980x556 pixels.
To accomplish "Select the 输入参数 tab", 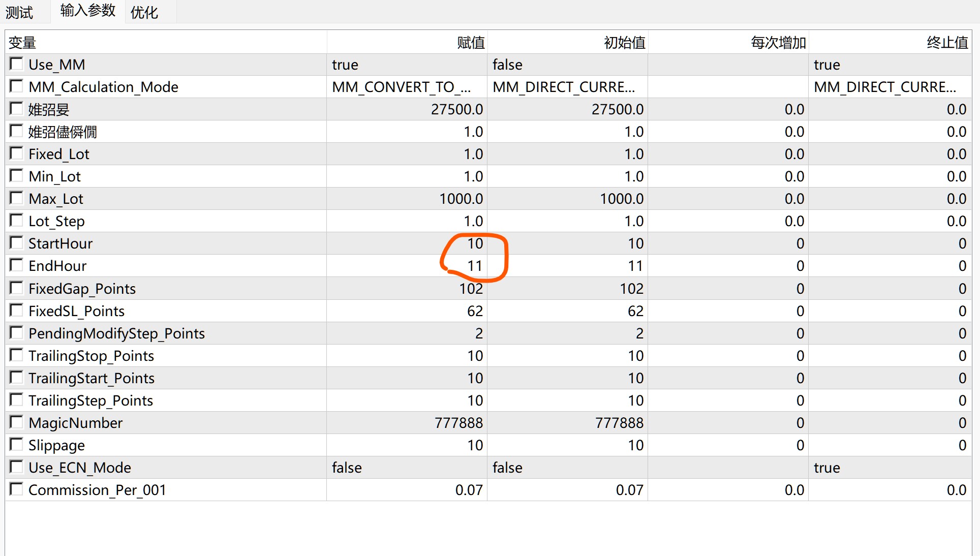I will click(87, 11).
